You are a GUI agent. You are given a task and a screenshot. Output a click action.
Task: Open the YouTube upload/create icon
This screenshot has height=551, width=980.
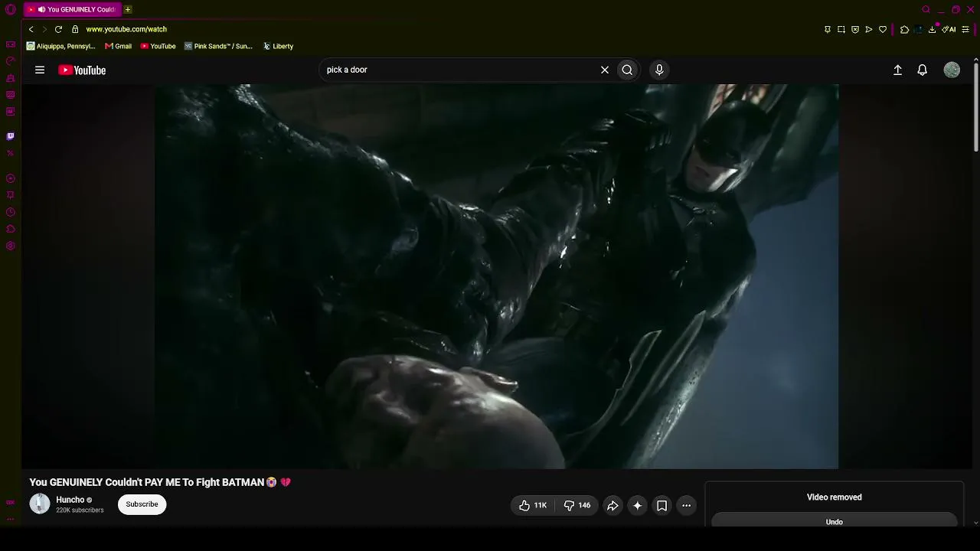pos(898,70)
